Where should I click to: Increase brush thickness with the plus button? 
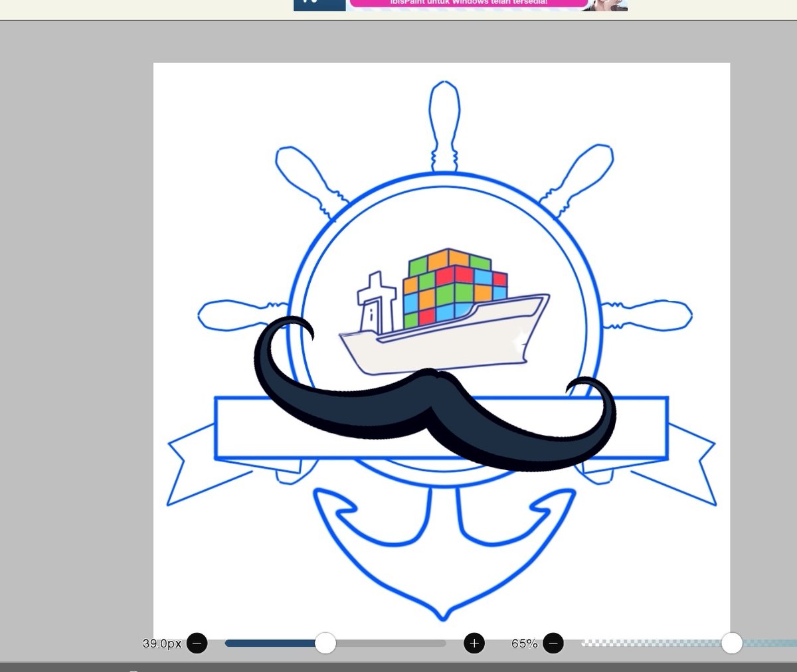tap(474, 643)
